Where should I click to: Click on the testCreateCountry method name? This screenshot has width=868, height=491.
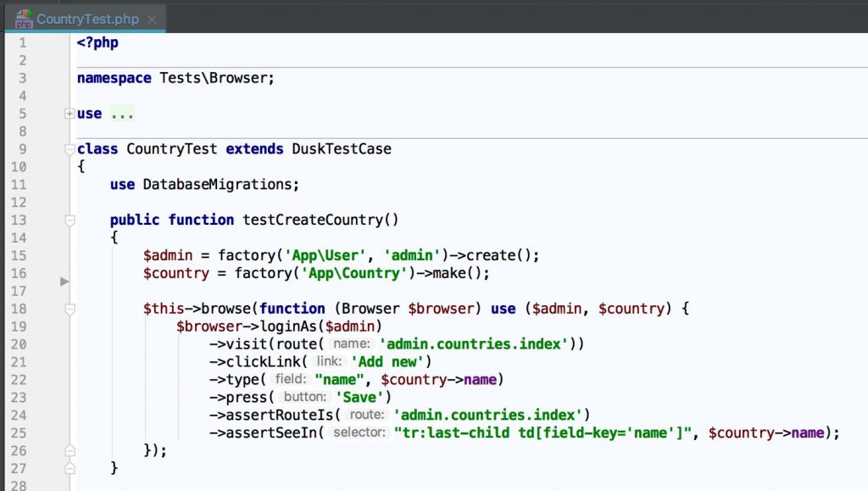[313, 220]
